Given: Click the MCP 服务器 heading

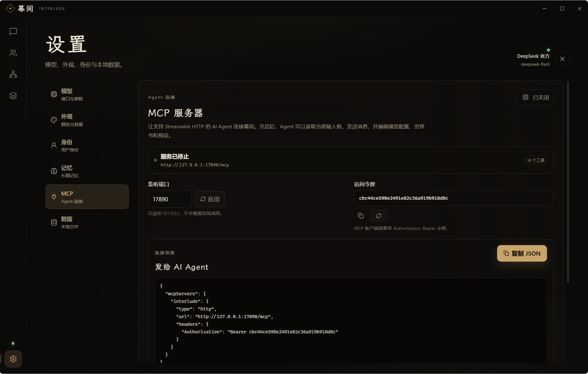Looking at the screenshot, I should coord(175,113).
